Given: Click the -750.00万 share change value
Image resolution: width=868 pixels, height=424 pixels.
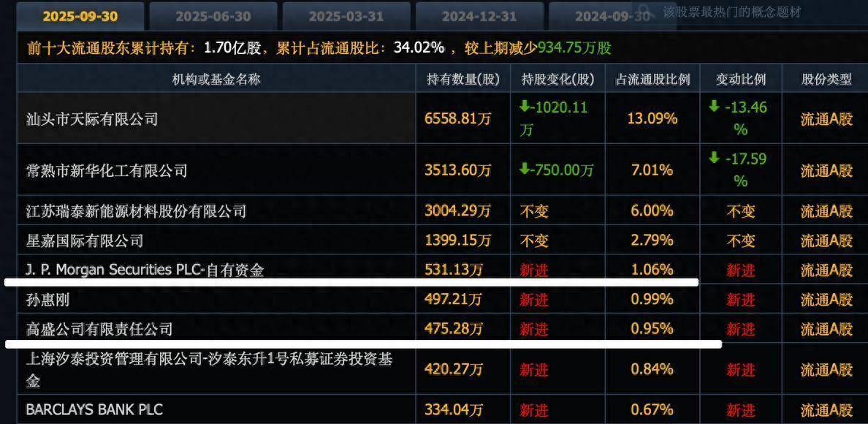Looking at the screenshot, I should point(556,170).
